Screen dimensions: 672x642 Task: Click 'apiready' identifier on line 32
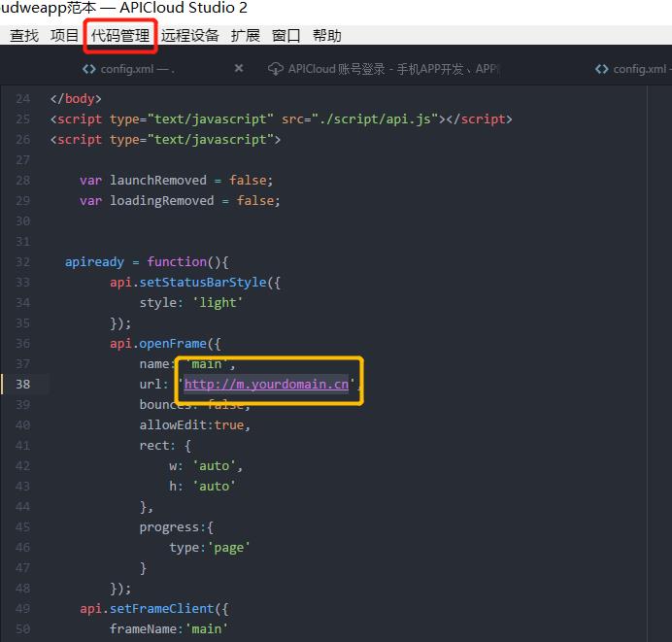point(94,262)
